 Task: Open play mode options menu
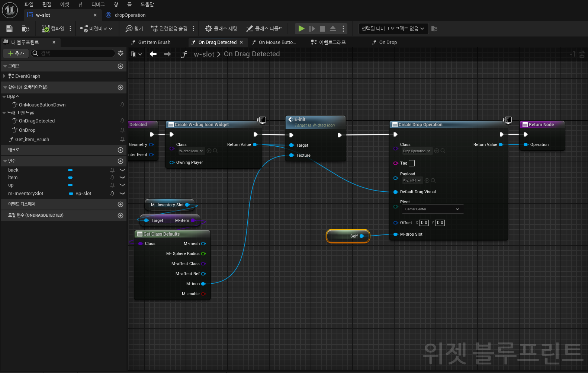click(x=343, y=29)
